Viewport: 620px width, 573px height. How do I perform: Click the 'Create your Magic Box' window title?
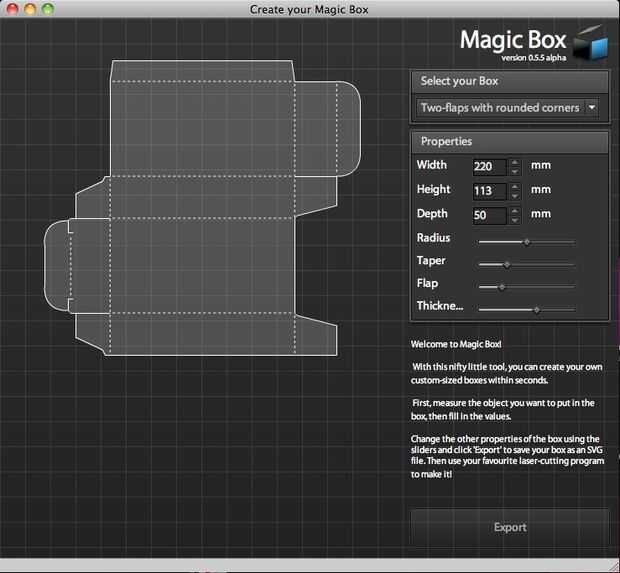coord(309,9)
